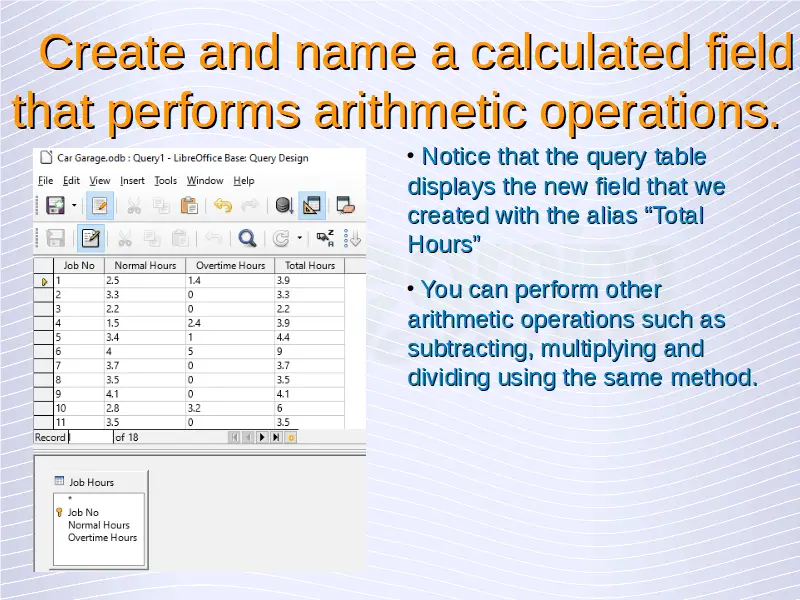800x600 pixels.
Task: Click the Job Hours table title
Action: (91, 482)
